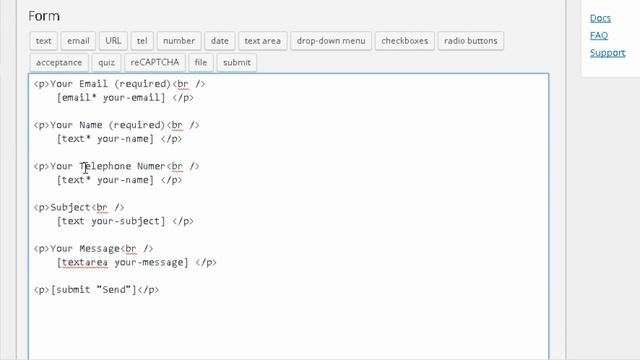Insert a drop-down menu tag
The height and width of the screenshot is (360, 640).
pos(331,41)
